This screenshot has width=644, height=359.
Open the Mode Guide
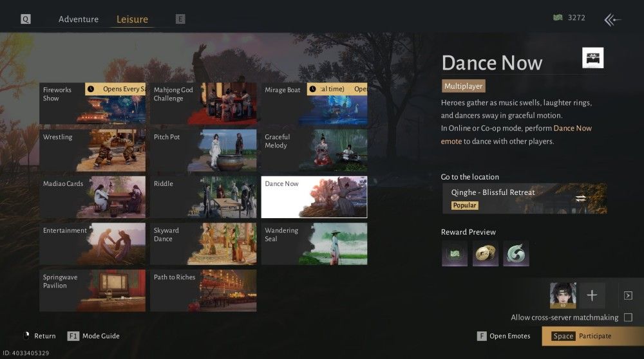tap(101, 336)
